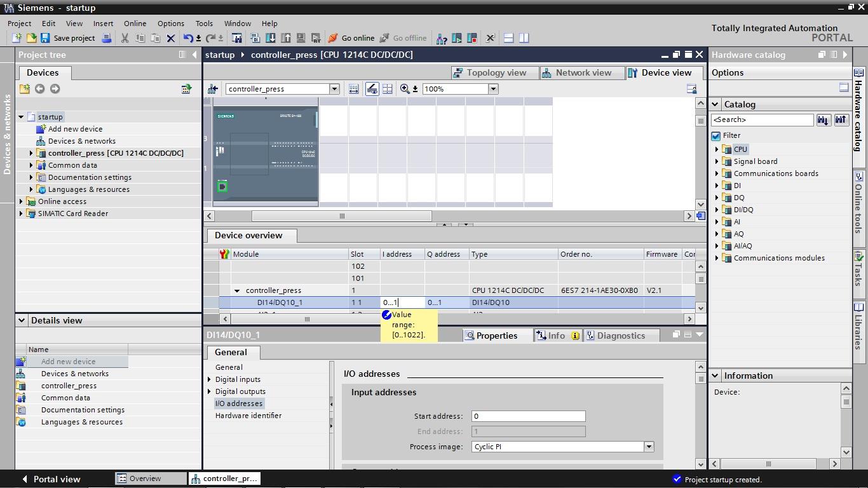Click Portal view button

click(51, 479)
